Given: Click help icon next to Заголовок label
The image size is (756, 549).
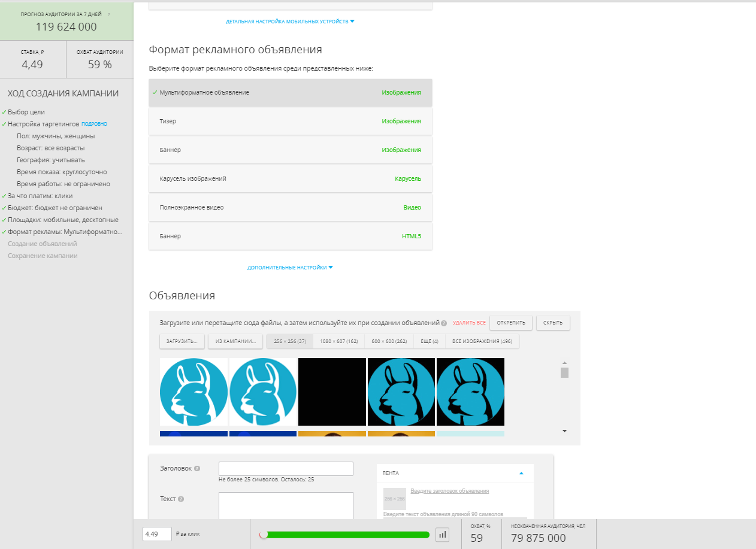Looking at the screenshot, I should point(197,469).
